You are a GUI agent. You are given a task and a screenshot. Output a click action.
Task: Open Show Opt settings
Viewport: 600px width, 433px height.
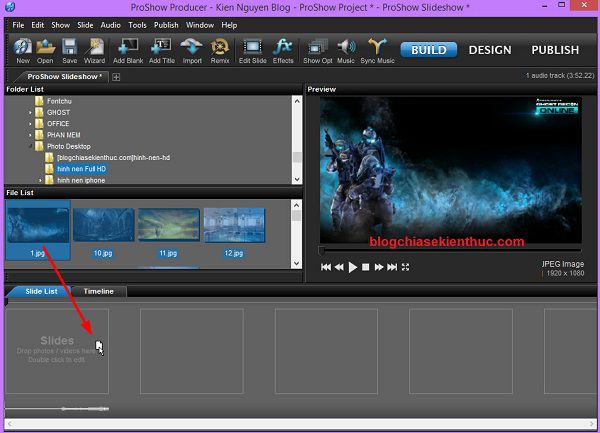[x=318, y=50]
